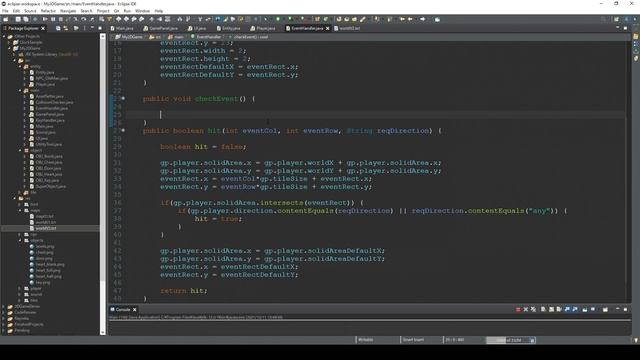Maximize the Console view
Viewport: 640px width, 360px height.
pyautogui.click(x=625, y=309)
